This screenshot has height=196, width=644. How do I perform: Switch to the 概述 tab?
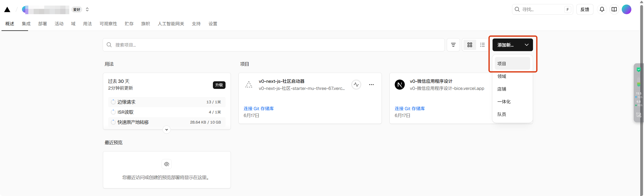[x=10, y=24]
